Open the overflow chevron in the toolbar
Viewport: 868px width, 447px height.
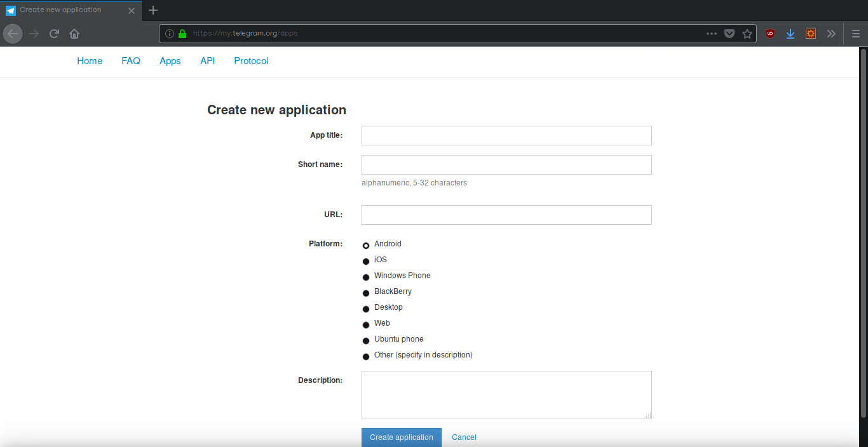(831, 33)
